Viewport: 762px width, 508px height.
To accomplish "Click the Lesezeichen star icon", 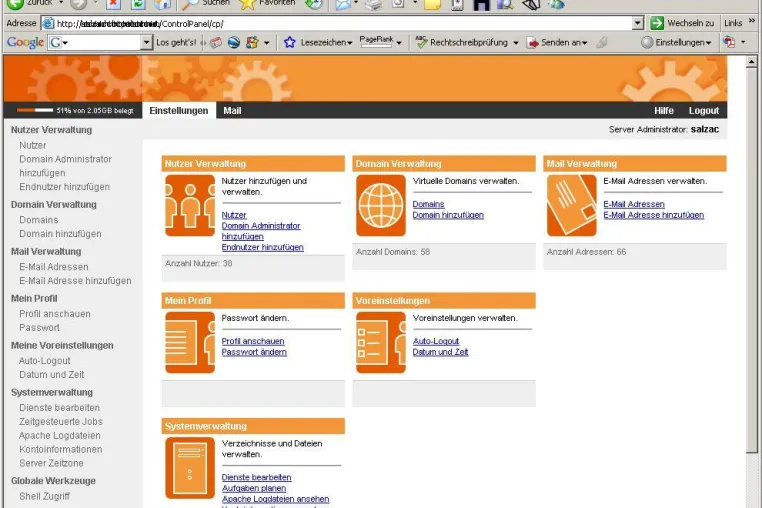I will pos(290,42).
